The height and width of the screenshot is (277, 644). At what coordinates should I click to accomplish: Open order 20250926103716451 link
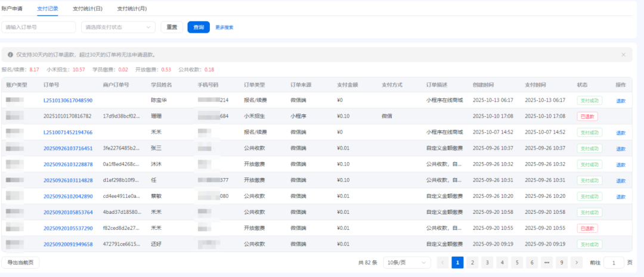point(68,148)
